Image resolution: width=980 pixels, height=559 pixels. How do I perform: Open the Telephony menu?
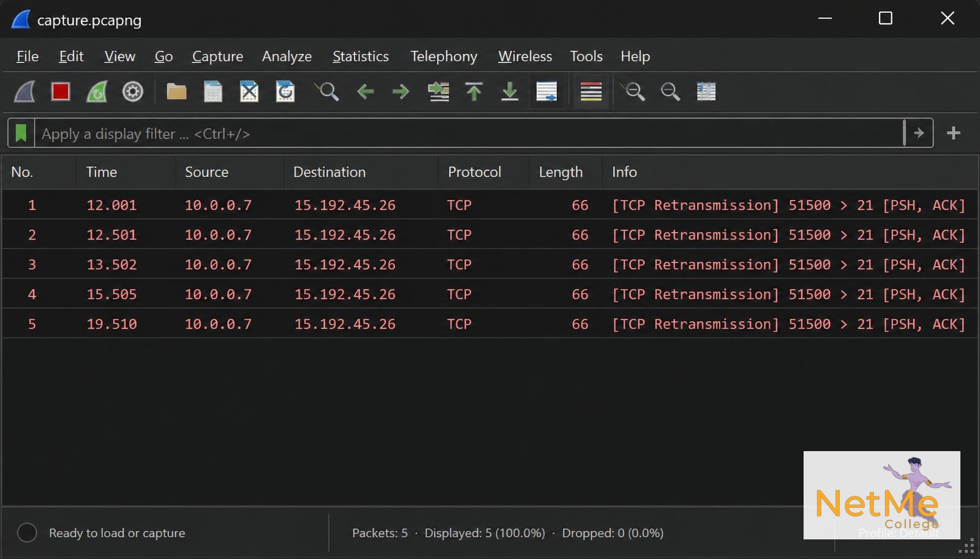(x=443, y=56)
